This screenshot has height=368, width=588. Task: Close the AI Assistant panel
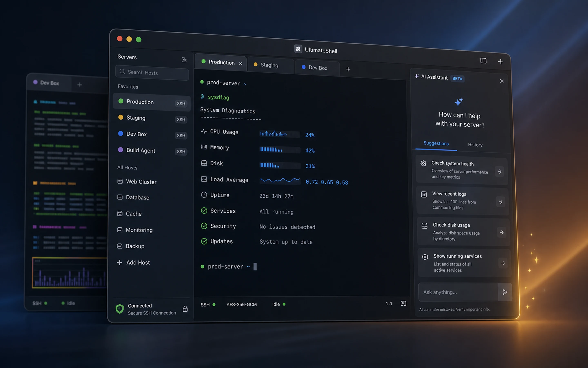501,81
